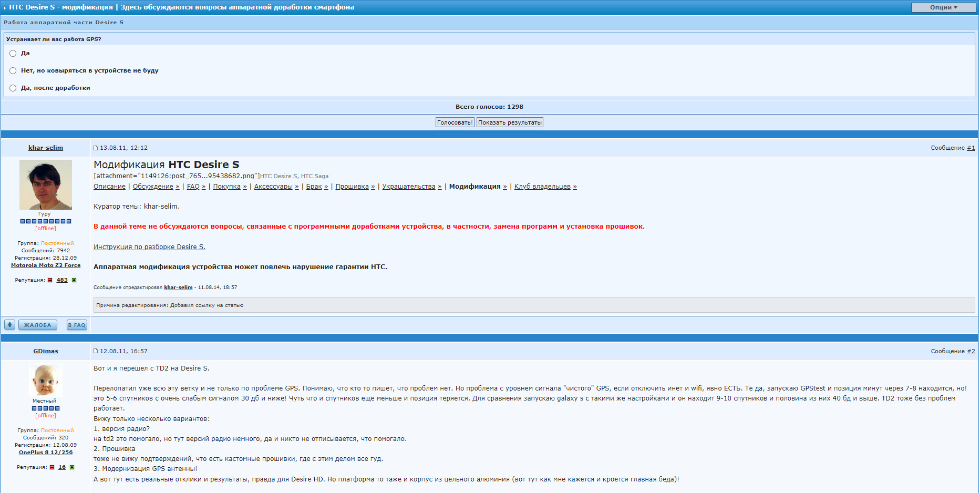Open permalink for Сообщение #2
The height and width of the screenshot is (493, 980).
971,351
